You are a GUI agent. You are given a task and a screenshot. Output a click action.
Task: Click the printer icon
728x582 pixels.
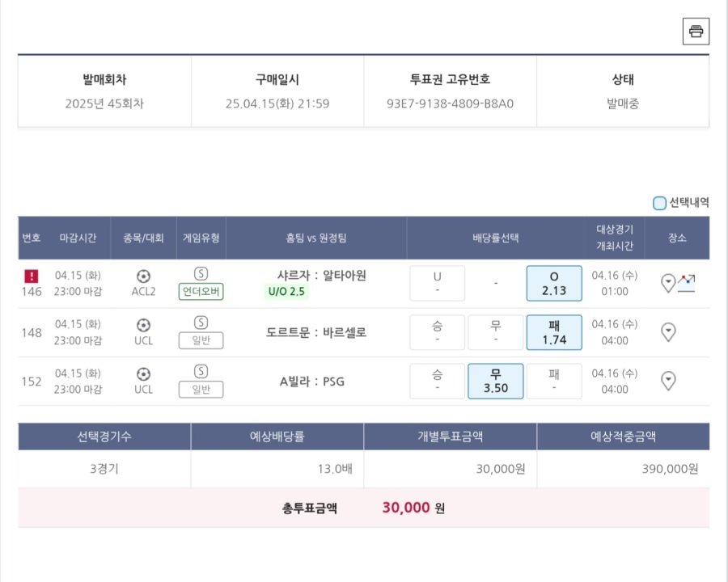click(696, 31)
